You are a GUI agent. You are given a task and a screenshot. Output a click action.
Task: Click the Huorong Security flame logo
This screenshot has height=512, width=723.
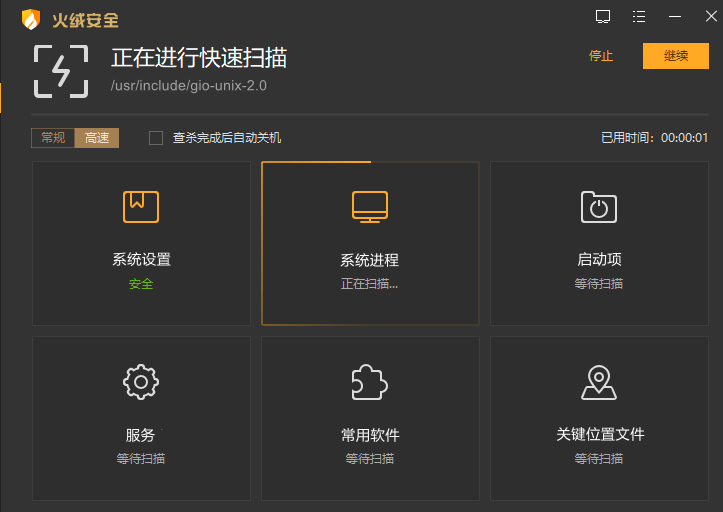coord(31,19)
